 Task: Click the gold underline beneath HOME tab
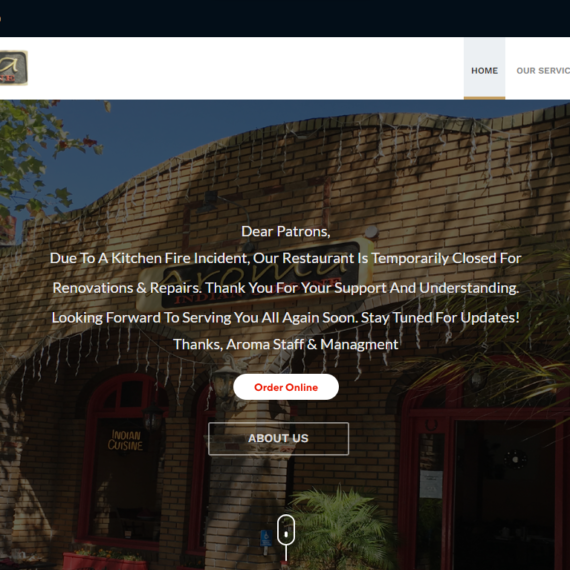(484, 98)
